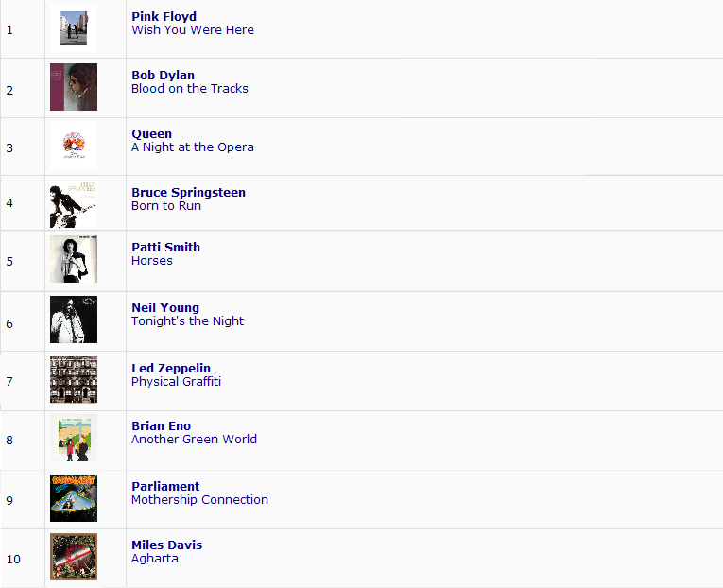Follow the Mothership Connection title link
Image resolution: width=723 pixels, height=588 pixels.
click(x=199, y=499)
